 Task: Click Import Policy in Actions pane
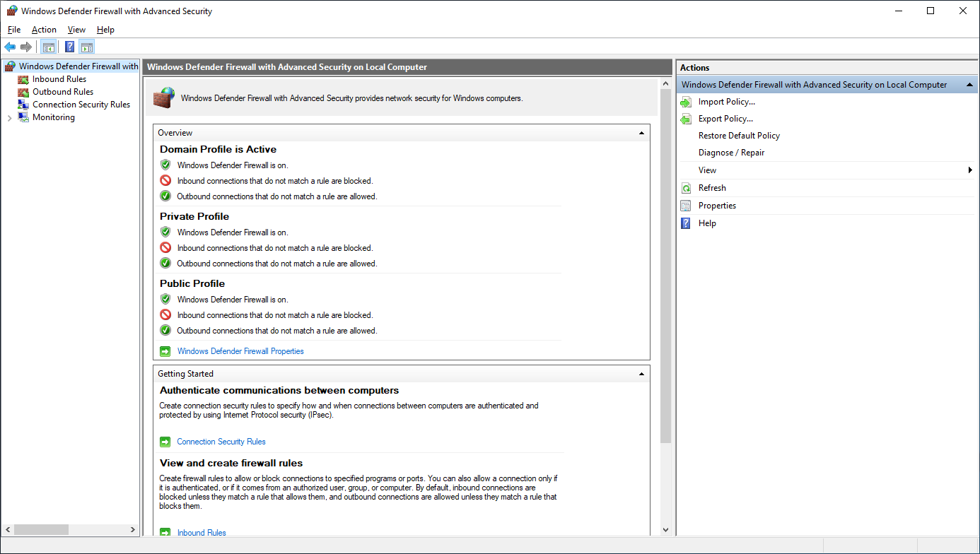pos(726,102)
